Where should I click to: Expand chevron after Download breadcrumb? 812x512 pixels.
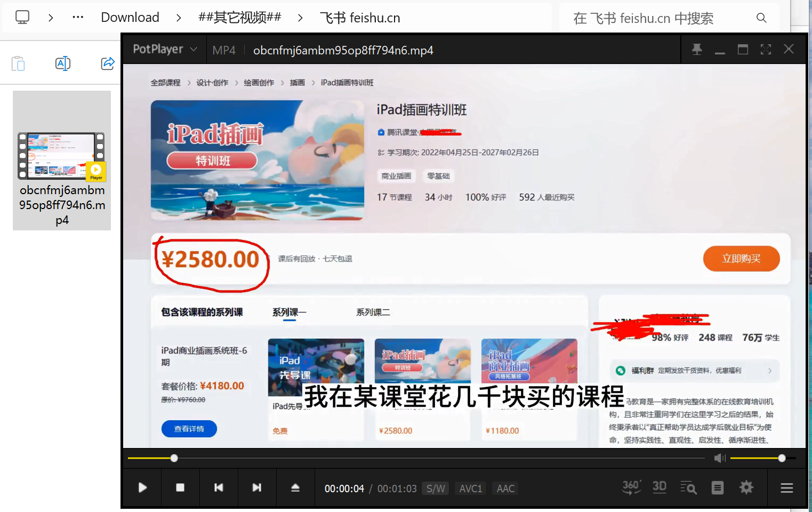pyautogui.click(x=179, y=18)
